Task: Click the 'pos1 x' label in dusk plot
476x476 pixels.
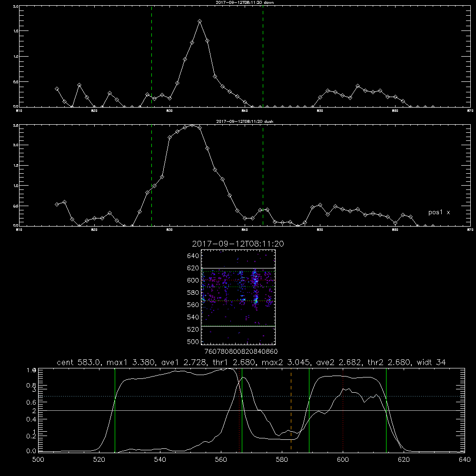Action: [x=439, y=212]
